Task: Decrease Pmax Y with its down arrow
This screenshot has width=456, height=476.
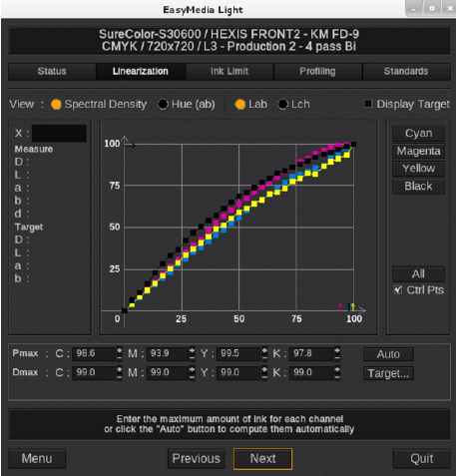Action: click(264, 357)
